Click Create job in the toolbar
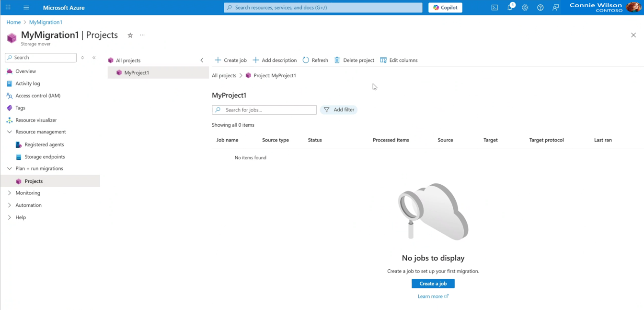644x310 pixels. pos(230,60)
